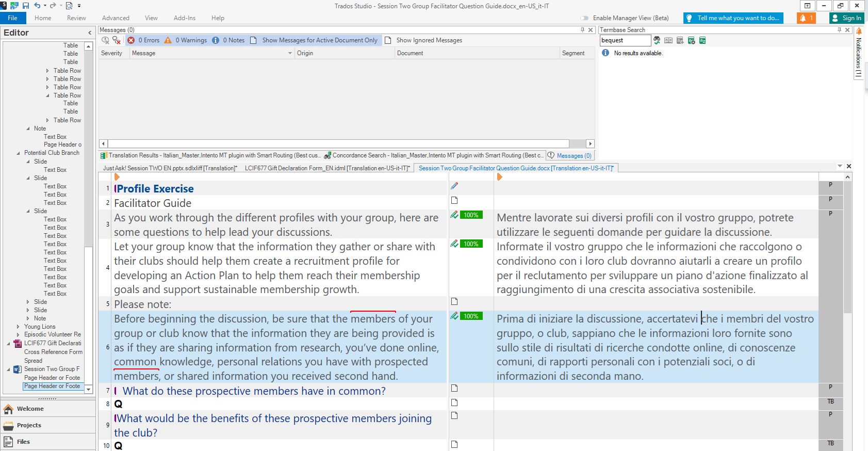Pin the Termbase Search panel

point(839,30)
